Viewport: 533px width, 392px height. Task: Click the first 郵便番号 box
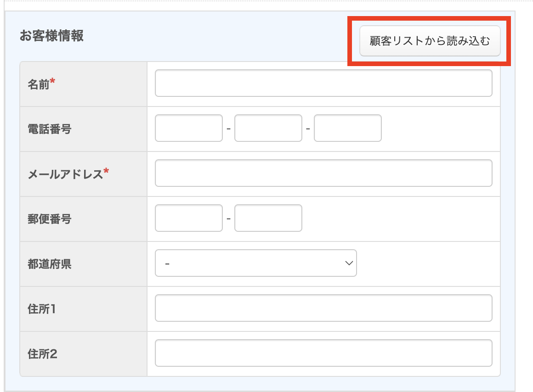coord(189,218)
